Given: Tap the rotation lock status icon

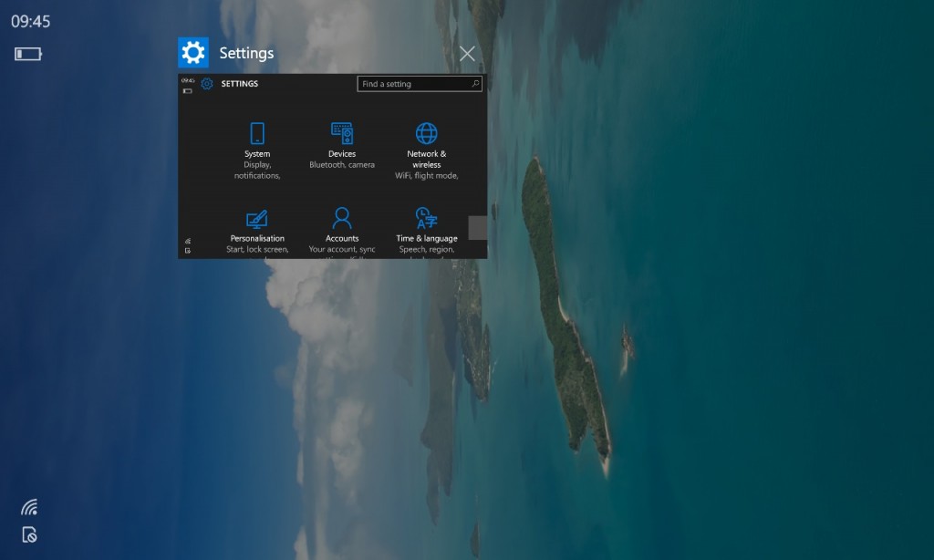Looking at the screenshot, I should 29,535.
